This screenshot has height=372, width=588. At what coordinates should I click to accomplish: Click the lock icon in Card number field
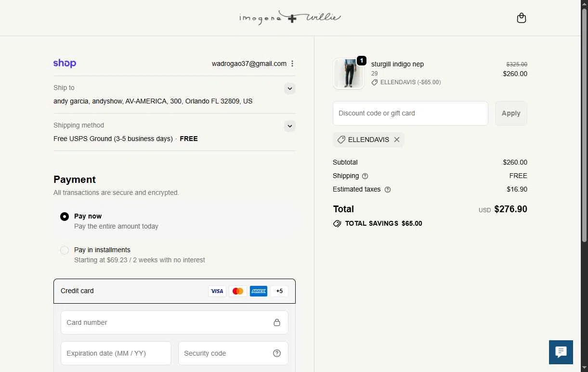(x=277, y=322)
